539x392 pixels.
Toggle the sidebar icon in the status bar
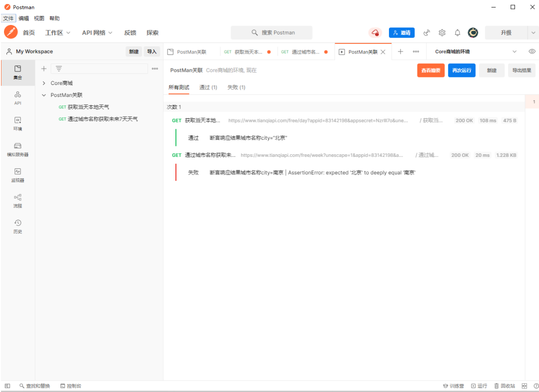[7, 386]
